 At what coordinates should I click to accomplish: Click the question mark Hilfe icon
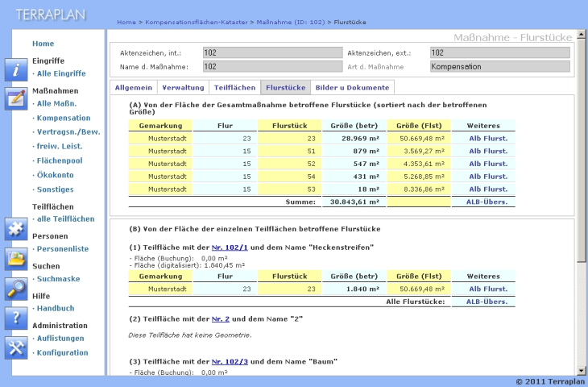[16, 318]
